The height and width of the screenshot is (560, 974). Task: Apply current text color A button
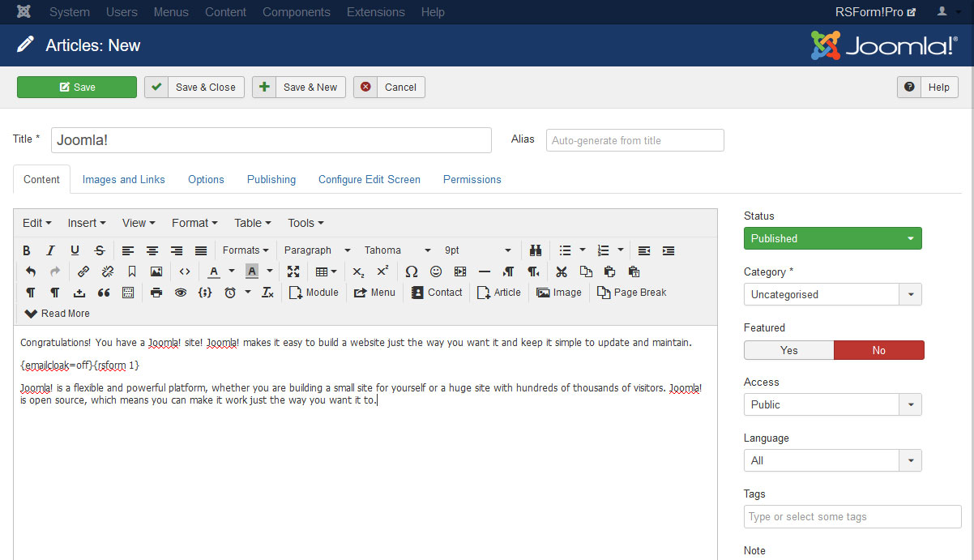tap(214, 271)
